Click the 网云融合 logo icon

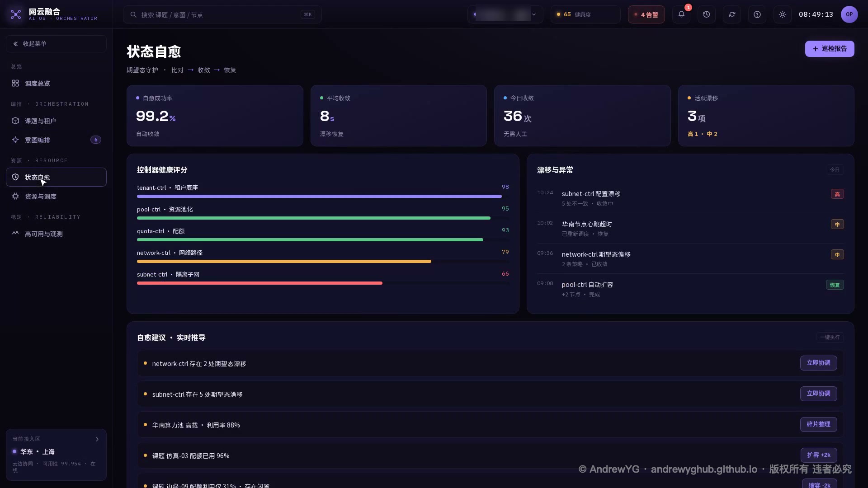coord(16,14)
